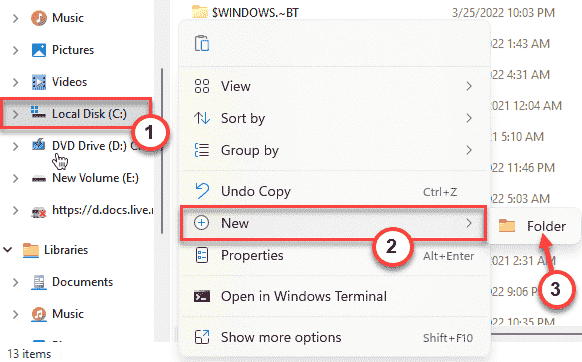The width and height of the screenshot is (582, 362).
Task: Collapse the Libraries section chevron
Action: point(8,250)
